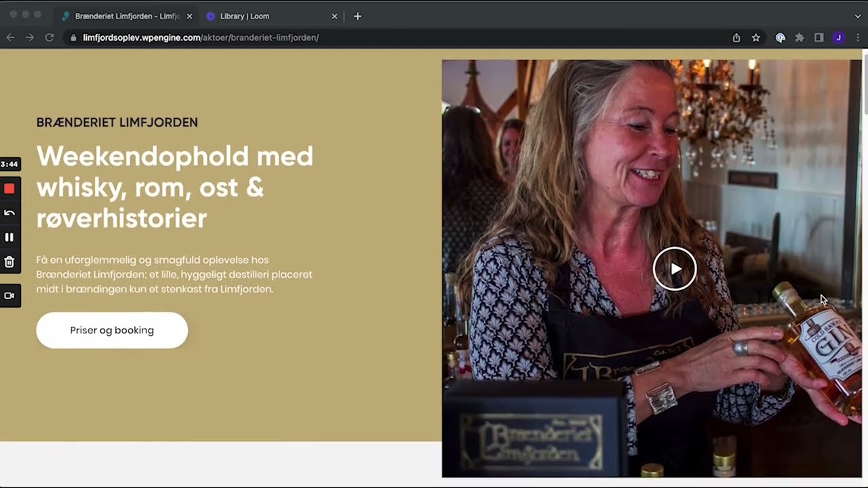Reload the page
This screenshot has width=868, height=488.
click(50, 37)
